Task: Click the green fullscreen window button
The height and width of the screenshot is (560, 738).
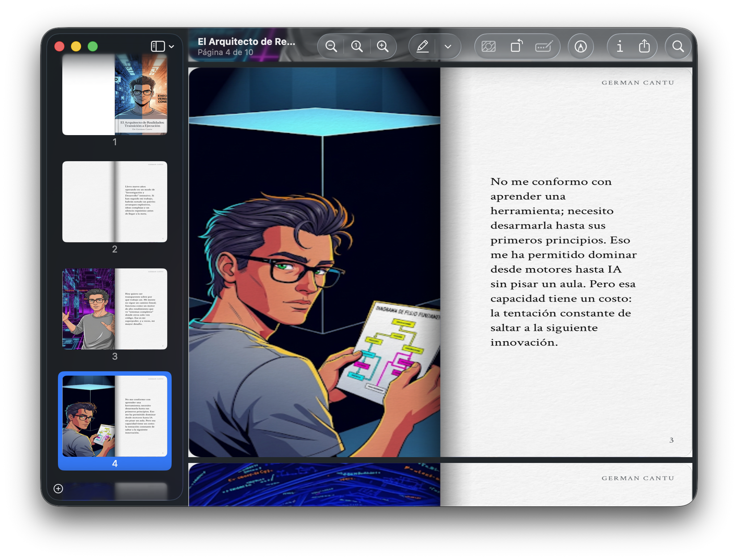Action: pos(93,46)
